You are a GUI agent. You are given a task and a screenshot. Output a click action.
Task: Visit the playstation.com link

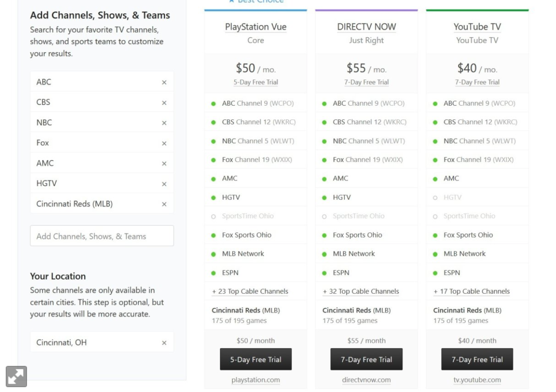(x=256, y=380)
